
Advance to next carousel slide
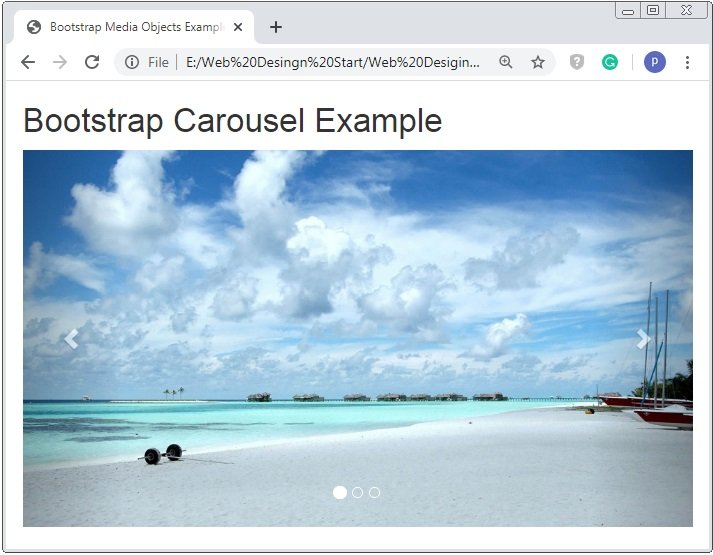643,339
